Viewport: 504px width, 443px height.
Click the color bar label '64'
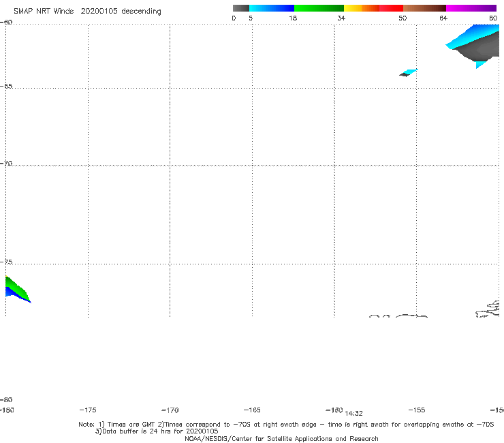point(443,18)
